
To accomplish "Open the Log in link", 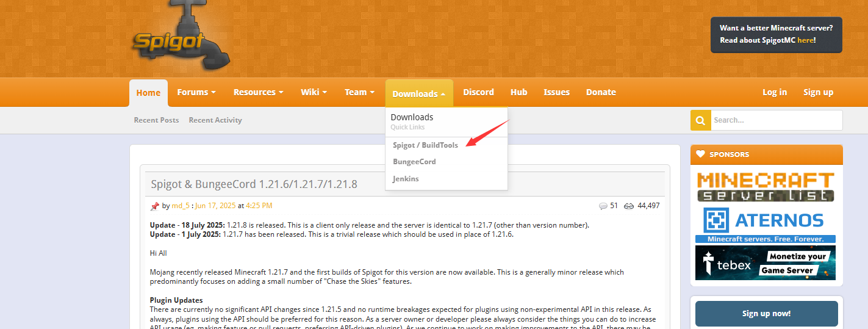I will coord(774,92).
